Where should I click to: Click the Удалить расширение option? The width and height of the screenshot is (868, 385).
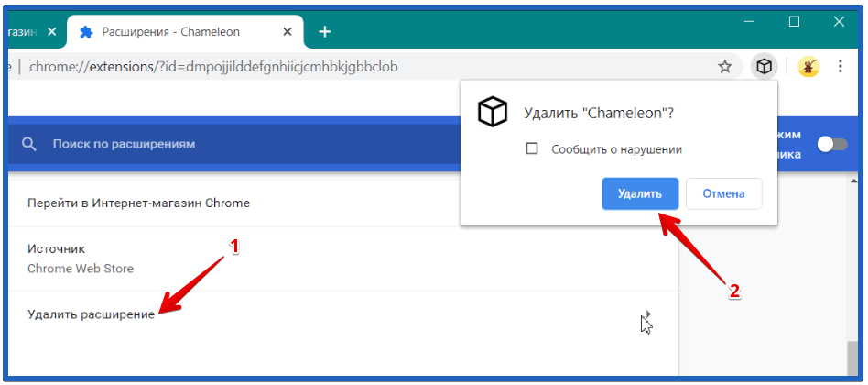92,314
